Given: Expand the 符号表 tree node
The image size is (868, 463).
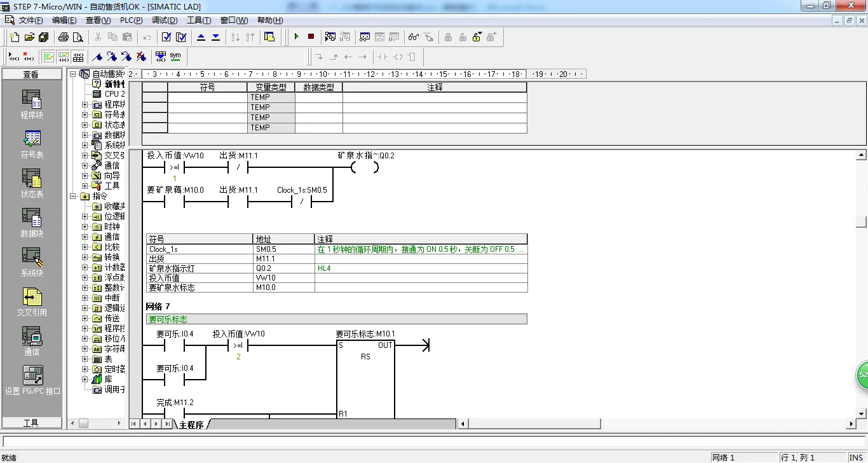Looking at the screenshot, I should point(85,114).
